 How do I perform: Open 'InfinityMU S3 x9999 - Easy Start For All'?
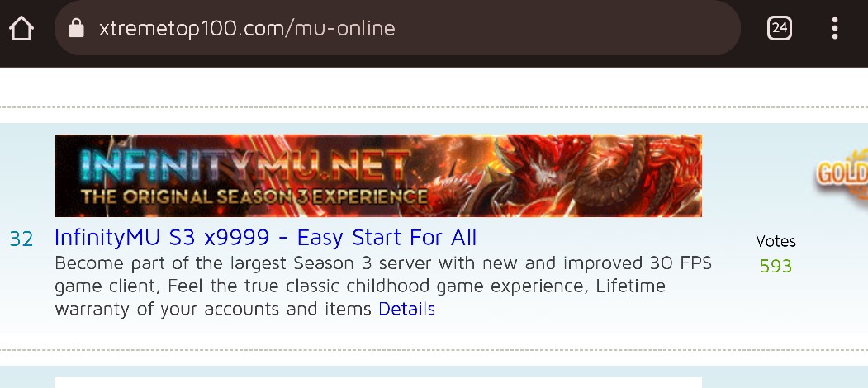265,238
